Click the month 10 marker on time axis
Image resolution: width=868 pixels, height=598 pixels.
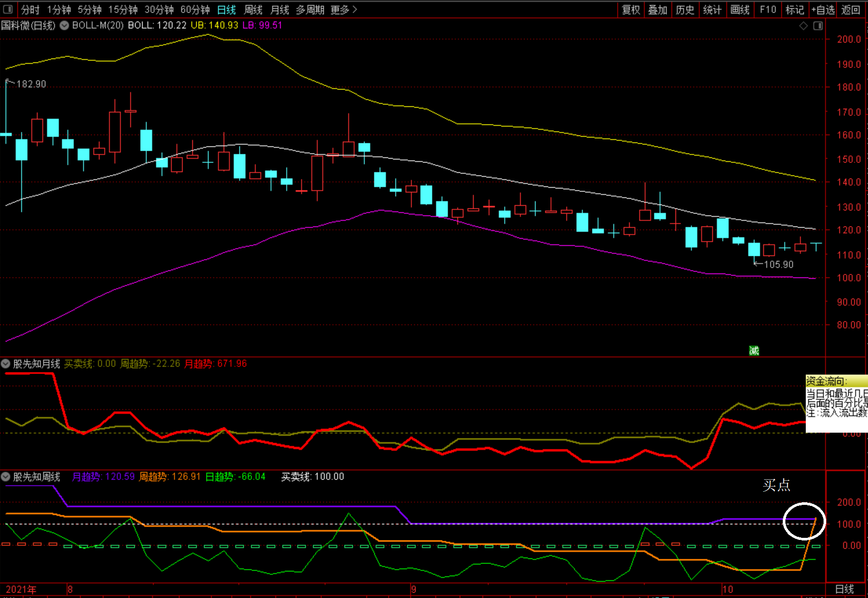pyautogui.click(x=727, y=590)
